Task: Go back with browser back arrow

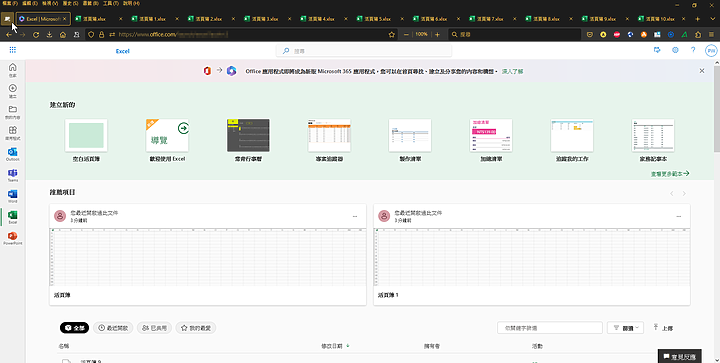Action: [9, 34]
